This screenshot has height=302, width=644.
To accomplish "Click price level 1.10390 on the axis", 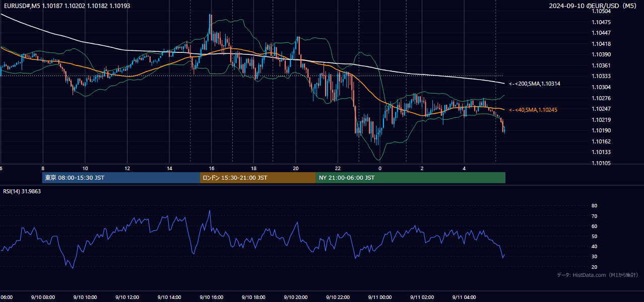I will pos(601,54).
